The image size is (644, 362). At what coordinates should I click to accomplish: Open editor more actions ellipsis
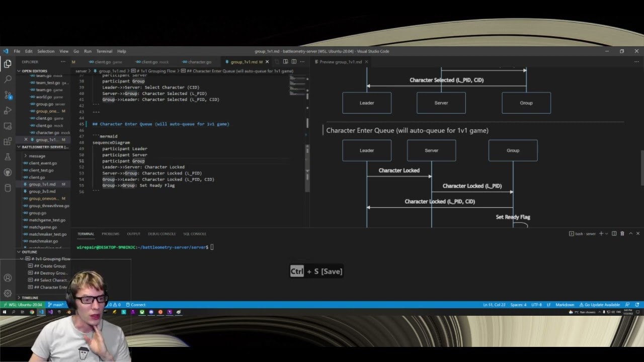302,62
